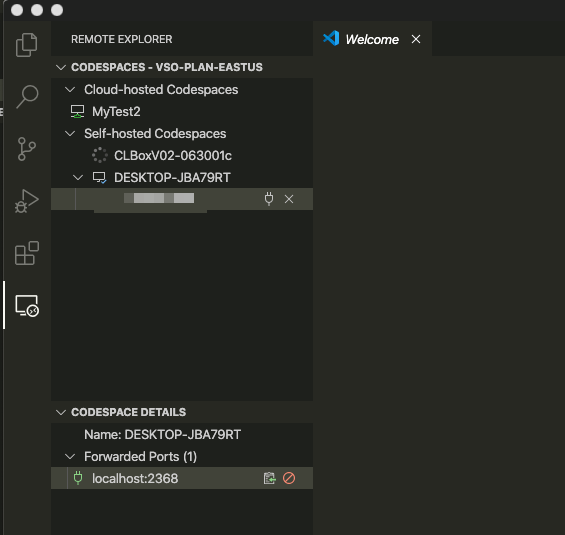The width and height of the screenshot is (565, 535).
Task: Click the REMOTE EXPLORER panel title
Action: (122, 39)
